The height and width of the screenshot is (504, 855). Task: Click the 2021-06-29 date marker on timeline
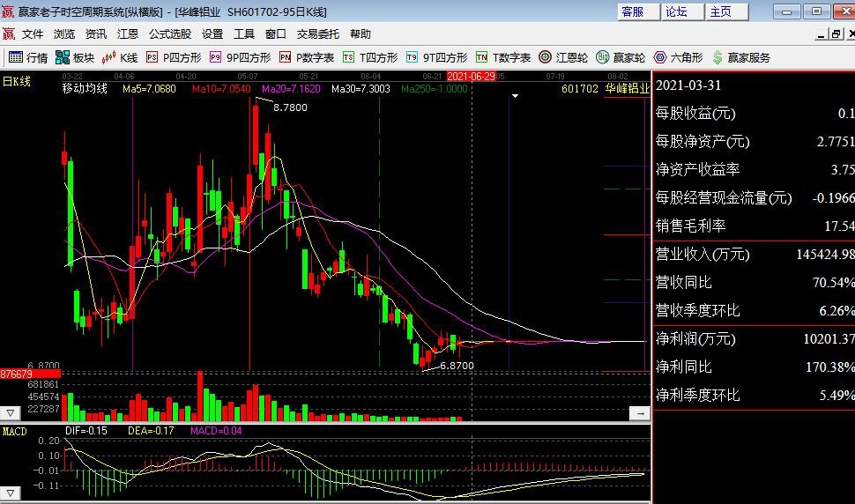coord(471,77)
